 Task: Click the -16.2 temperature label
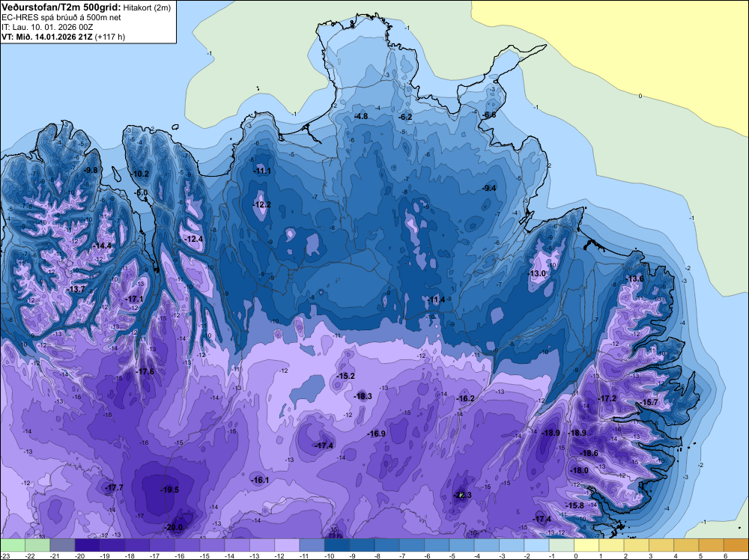pyautogui.click(x=466, y=398)
